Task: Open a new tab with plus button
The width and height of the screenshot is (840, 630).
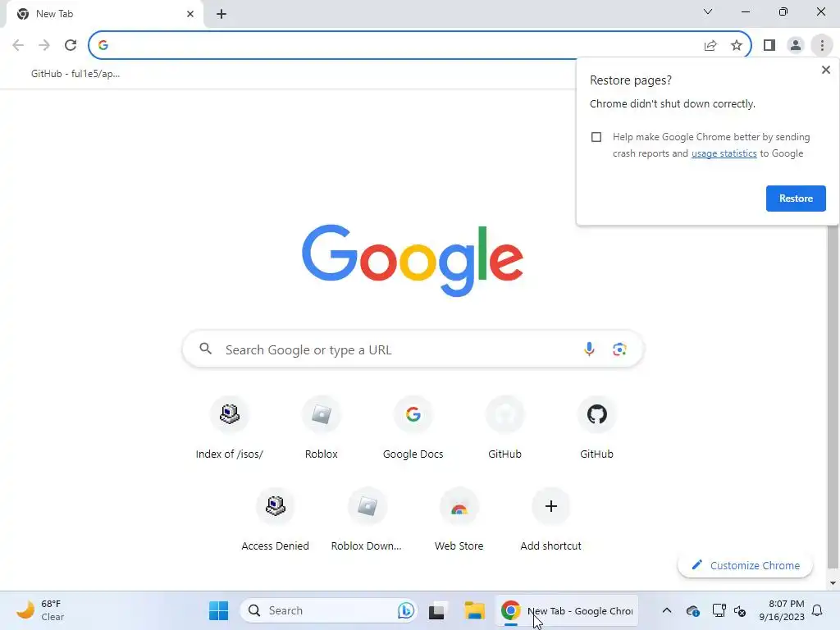Action: (x=221, y=14)
